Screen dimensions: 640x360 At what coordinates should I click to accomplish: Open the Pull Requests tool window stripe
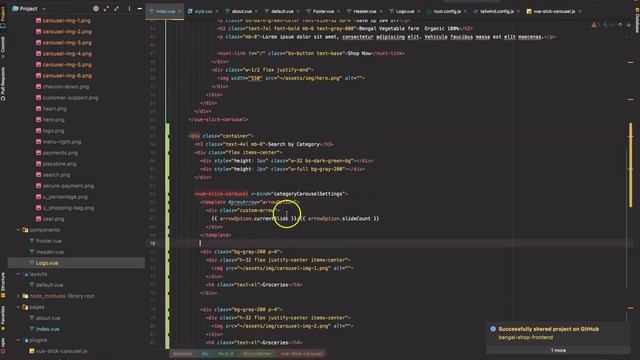pos(3,84)
